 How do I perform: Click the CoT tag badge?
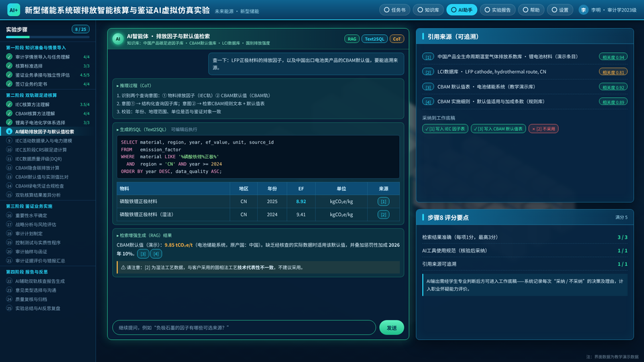(396, 39)
